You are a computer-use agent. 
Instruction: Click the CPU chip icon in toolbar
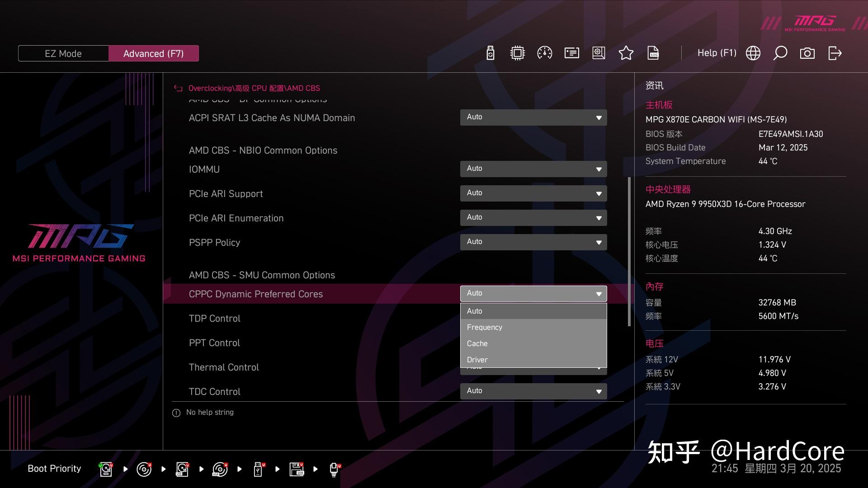517,53
